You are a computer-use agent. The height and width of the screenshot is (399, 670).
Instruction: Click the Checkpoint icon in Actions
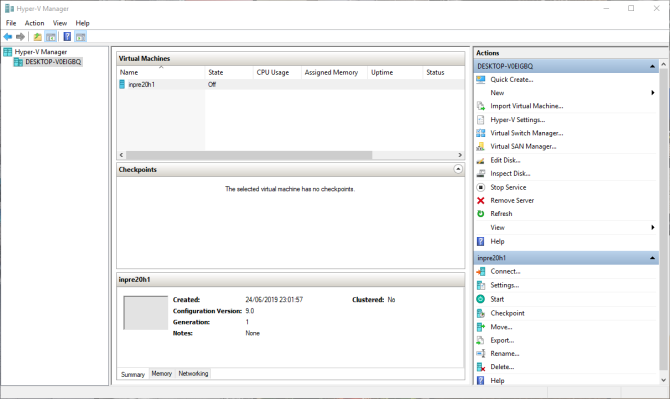pos(481,313)
